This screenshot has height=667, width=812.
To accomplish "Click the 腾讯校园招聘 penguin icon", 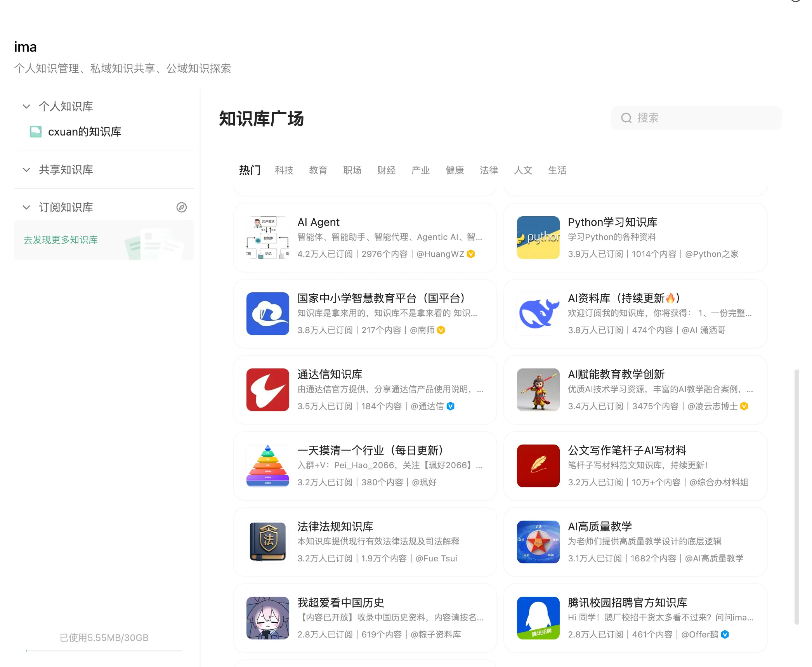I will [x=538, y=618].
